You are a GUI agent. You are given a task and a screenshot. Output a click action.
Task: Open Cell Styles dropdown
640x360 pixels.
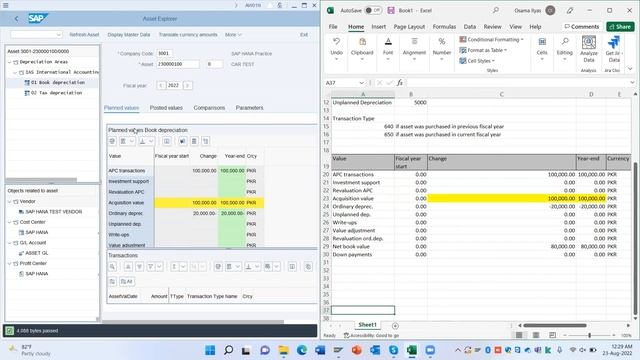tap(477, 61)
